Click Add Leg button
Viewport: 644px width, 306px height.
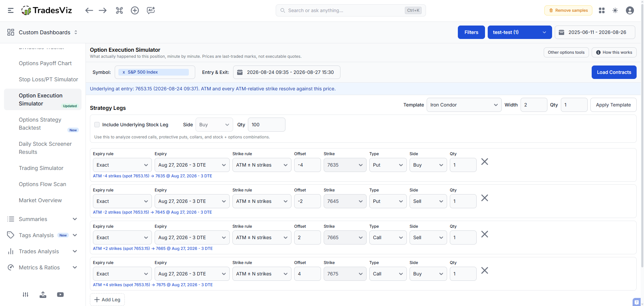pyautogui.click(x=107, y=300)
